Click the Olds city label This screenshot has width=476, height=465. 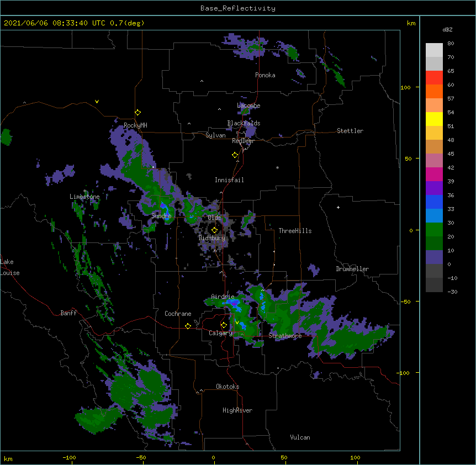[214, 218]
